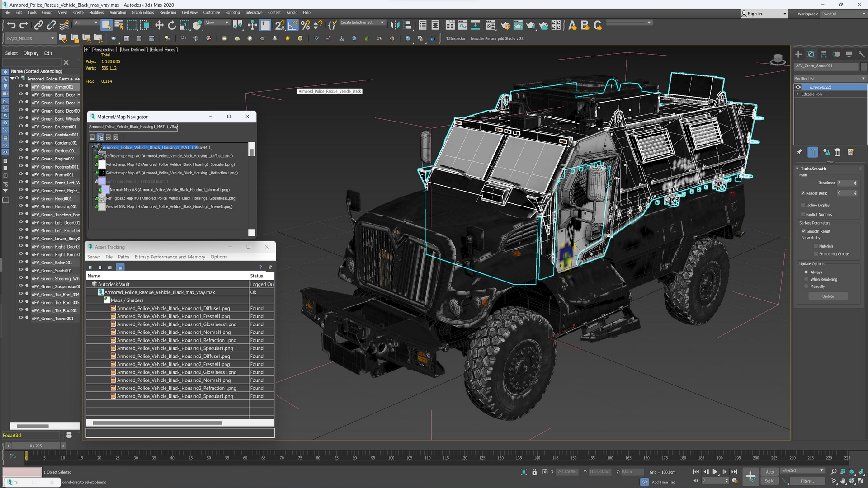The width and height of the screenshot is (868, 488).
Task: Collapse Armored_Police_Rescue_Vehicle tree node
Action: [12, 79]
